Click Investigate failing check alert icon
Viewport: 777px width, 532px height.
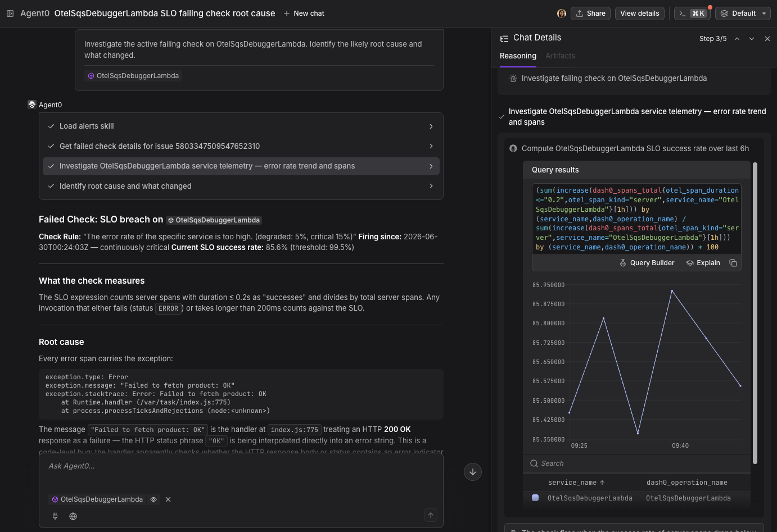pos(513,79)
